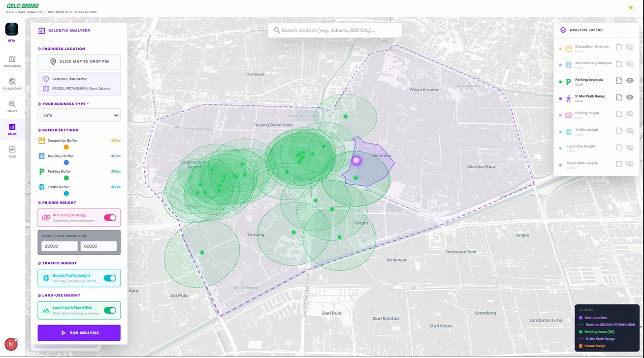Open Accessibility Analysis report document icon
Viewport: 644px width, 358px height.
tap(619, 64)
